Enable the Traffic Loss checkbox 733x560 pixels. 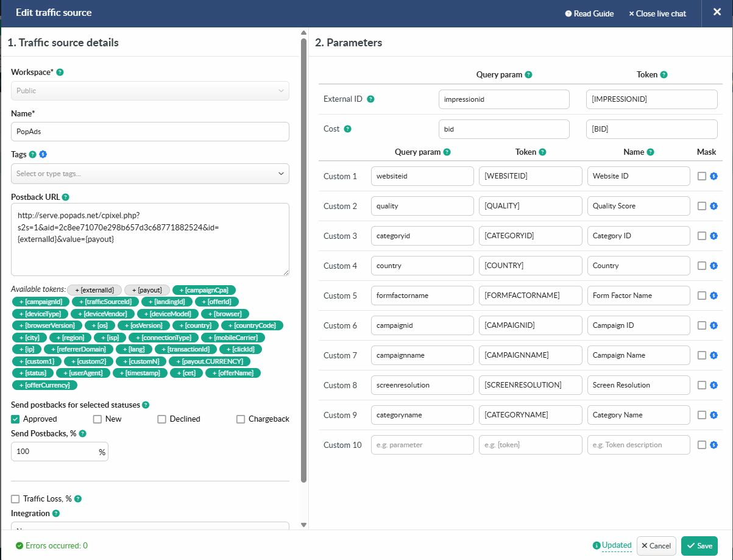(x=16, y=499)
